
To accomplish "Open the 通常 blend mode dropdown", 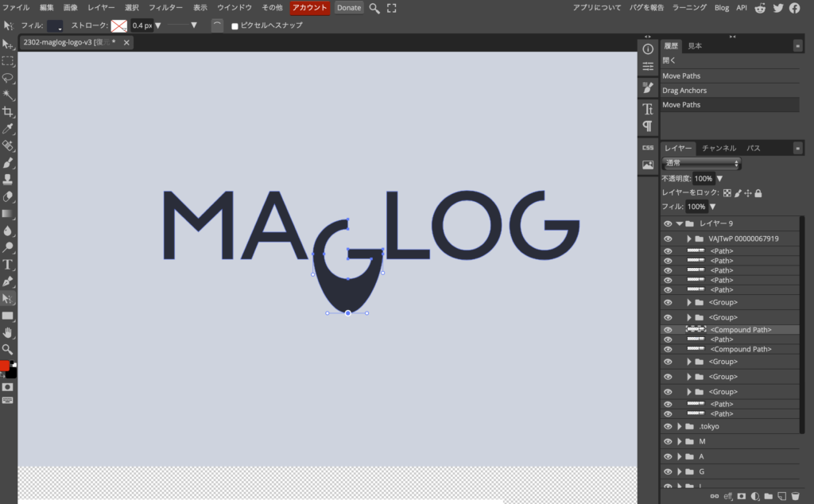I will 701,164.
